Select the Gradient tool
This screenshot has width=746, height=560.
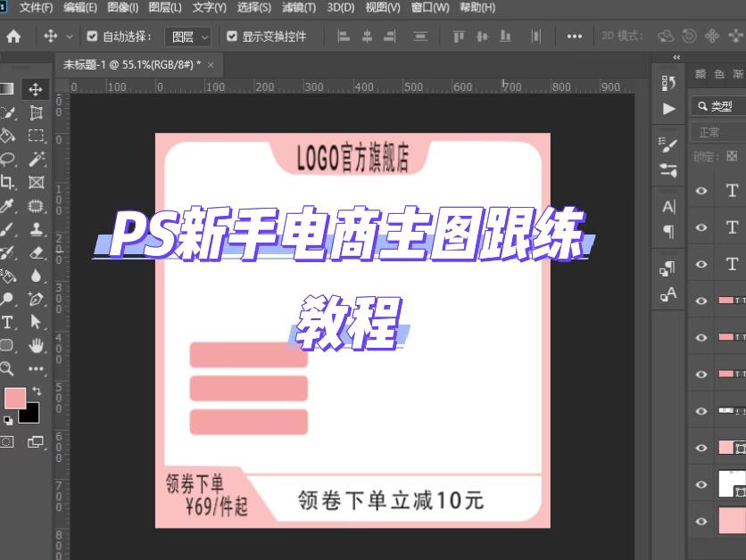coord(6,89)
